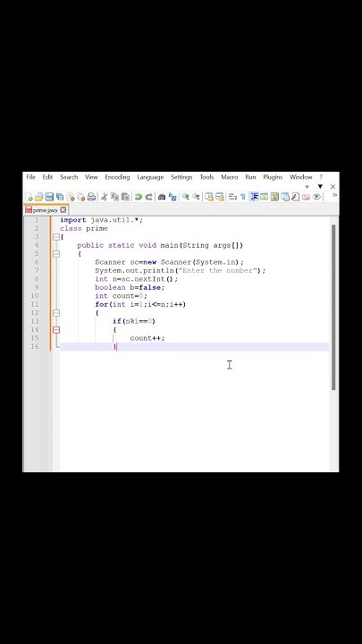Open the File menu
Screen dimensions: 362x644
[x=30, y=177]
